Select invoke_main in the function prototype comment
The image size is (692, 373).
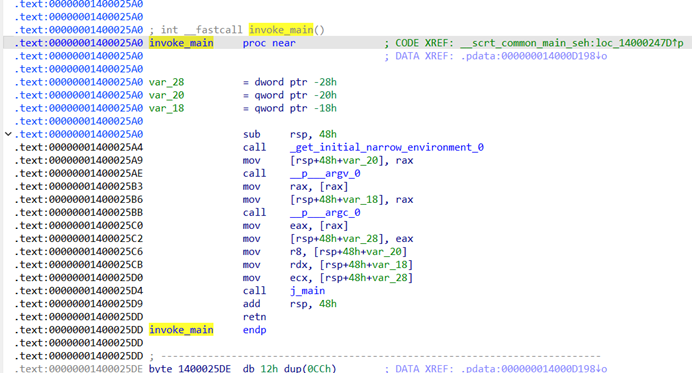tap(281, 30)
